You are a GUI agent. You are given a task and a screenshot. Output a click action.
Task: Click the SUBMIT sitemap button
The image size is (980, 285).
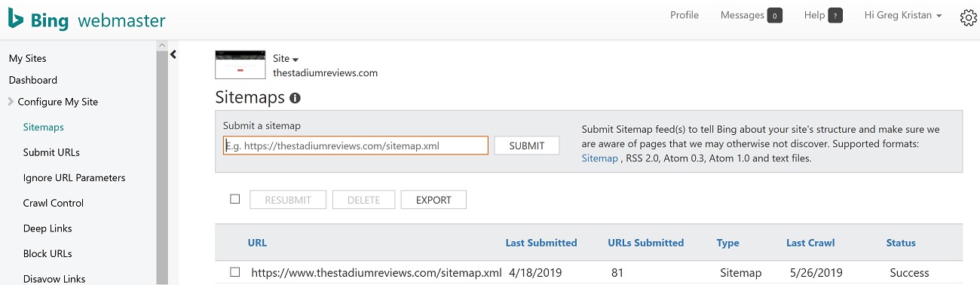click(x=527, y=146)
